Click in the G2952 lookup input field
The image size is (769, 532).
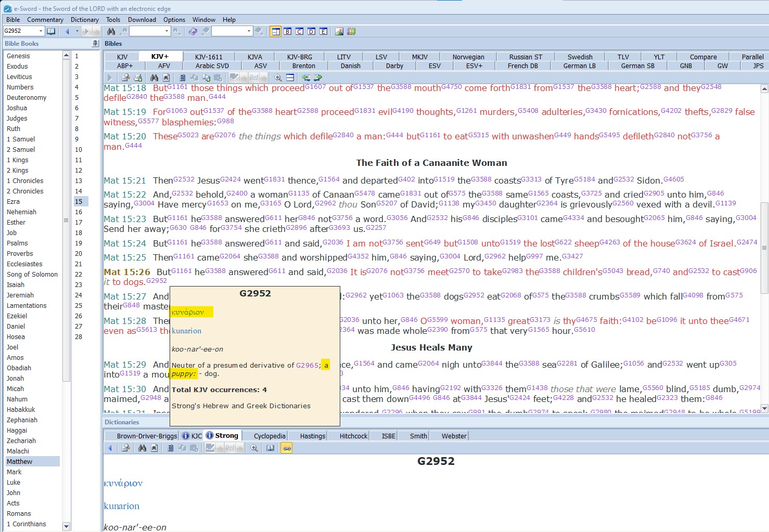pos(20,31)
